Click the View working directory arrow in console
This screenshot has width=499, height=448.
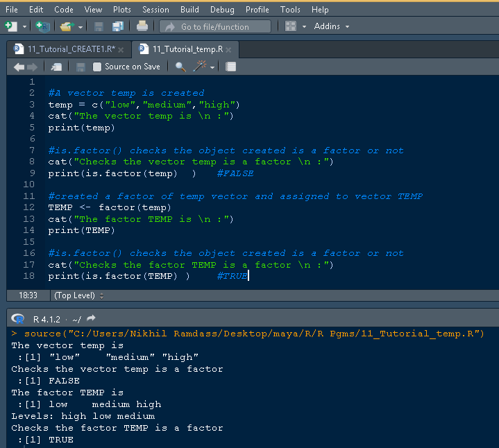(x=91, y=319)
